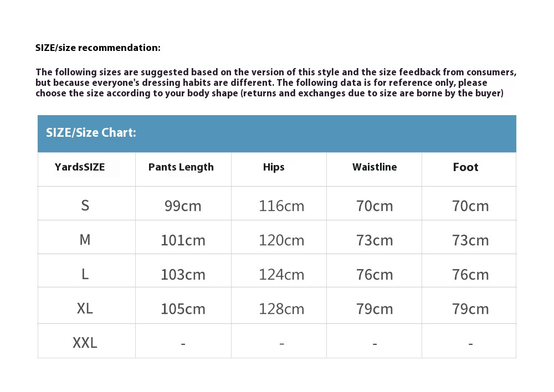The image size is (554, 392).
Task: Select the 124cm hips value
Action: pyautogui.click(x=281, y=275)
